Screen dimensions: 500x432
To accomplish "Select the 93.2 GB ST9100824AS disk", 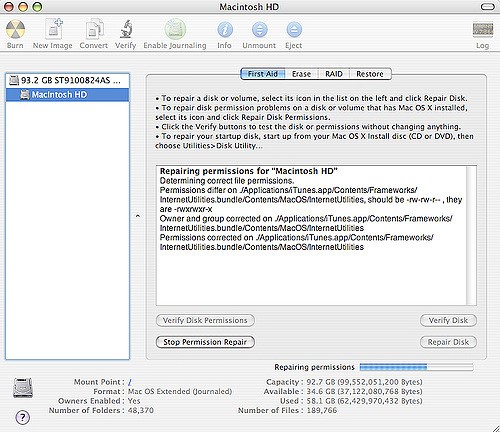I will coord(67,80).
